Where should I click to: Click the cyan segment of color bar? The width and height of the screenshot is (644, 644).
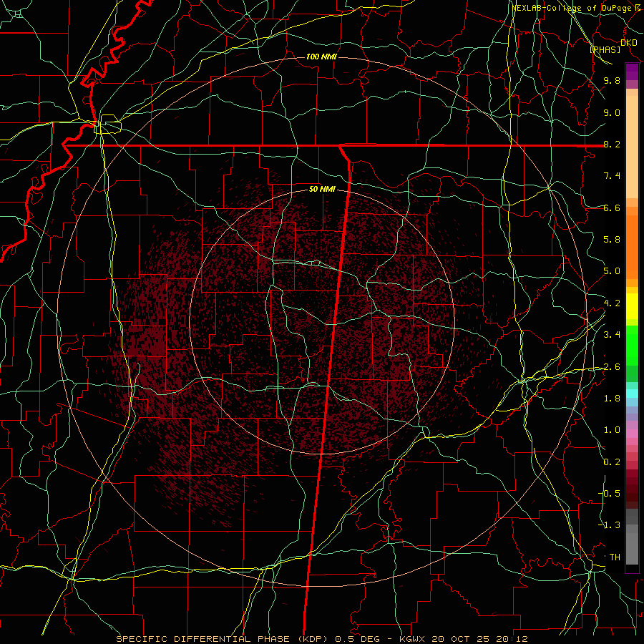(x=632, y=394)
